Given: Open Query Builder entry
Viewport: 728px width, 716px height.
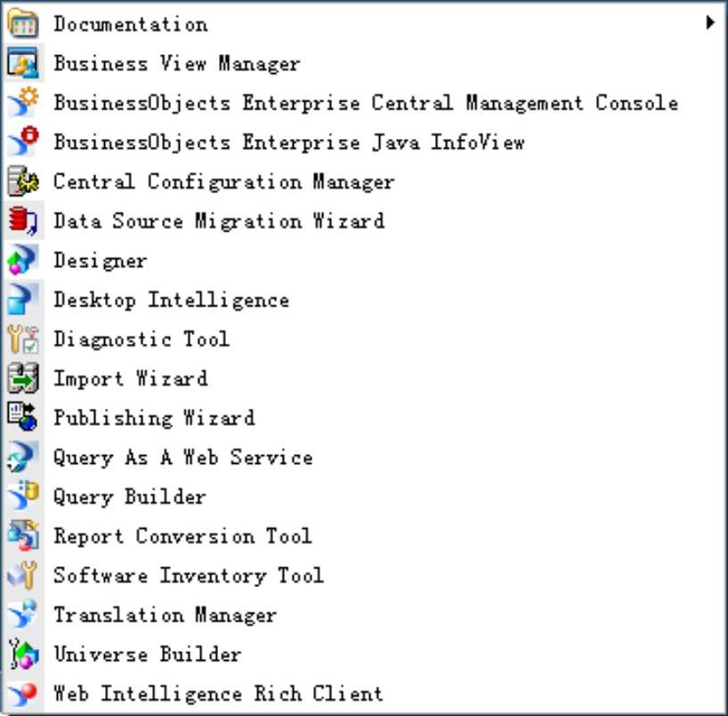Looking at the screenshot, I should click(130, 497).
